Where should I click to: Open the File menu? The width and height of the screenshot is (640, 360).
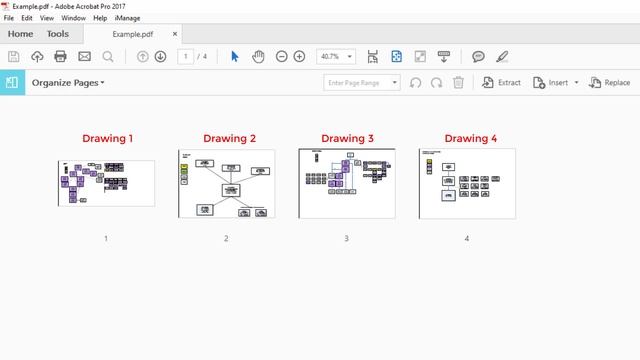click(9, 18)
